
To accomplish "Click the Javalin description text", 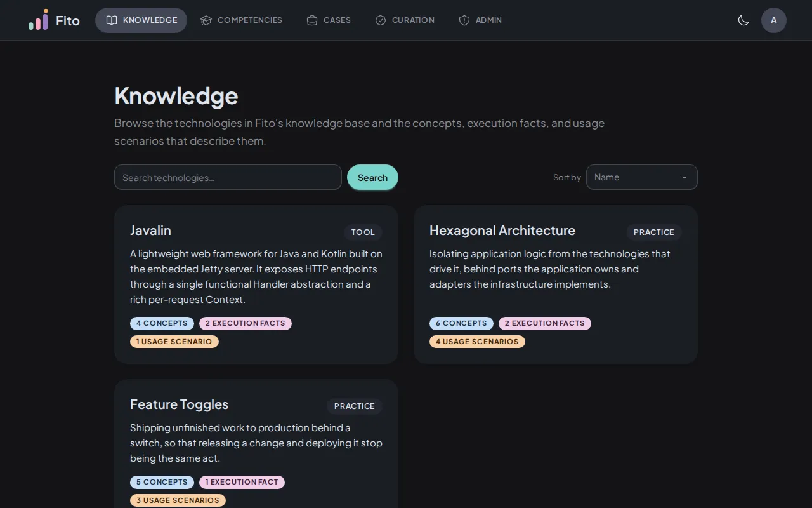I will coord(256,276).
